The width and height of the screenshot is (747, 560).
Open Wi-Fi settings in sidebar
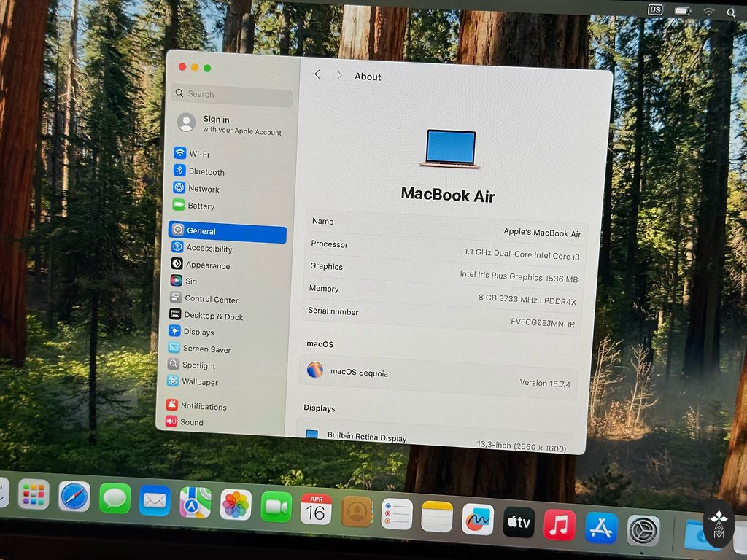pyautogui.click(x=198, y=154)
